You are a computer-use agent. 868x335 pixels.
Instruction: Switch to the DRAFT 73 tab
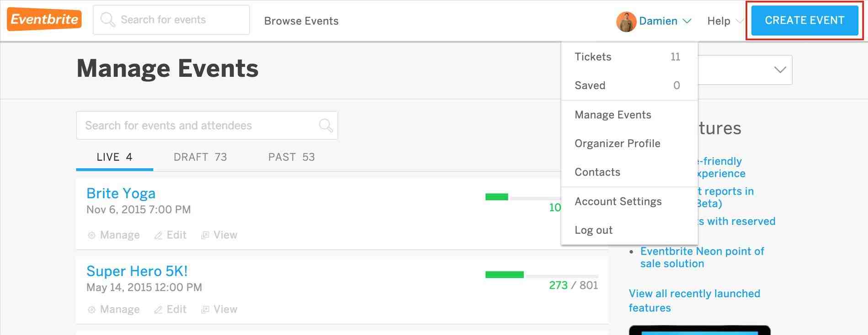pyautogui.click(x=200, y=157)
